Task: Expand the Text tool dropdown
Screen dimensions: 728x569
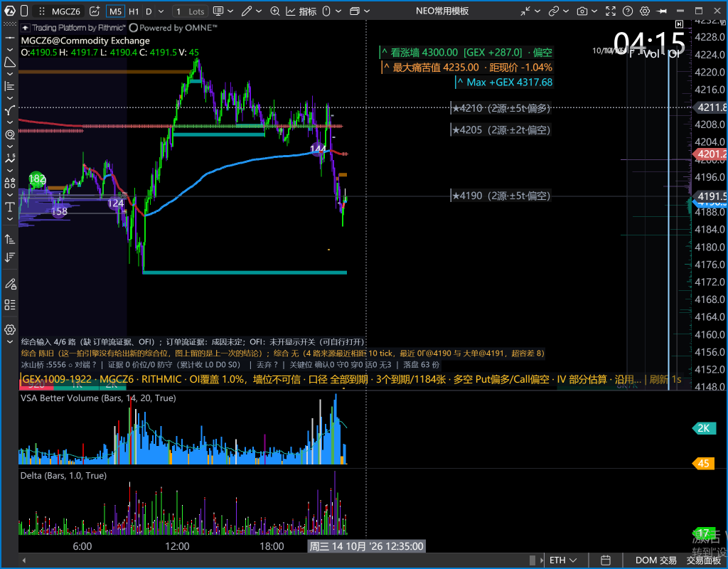Action: (x=10, y=219)
